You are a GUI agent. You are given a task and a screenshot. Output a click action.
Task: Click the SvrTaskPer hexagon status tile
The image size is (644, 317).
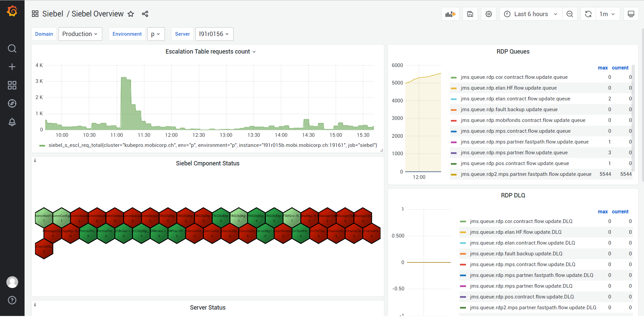click(300, 233)
